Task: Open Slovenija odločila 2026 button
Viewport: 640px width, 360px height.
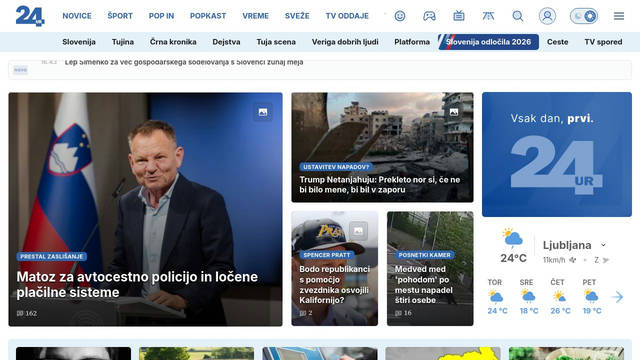Action: click(488, 42)
